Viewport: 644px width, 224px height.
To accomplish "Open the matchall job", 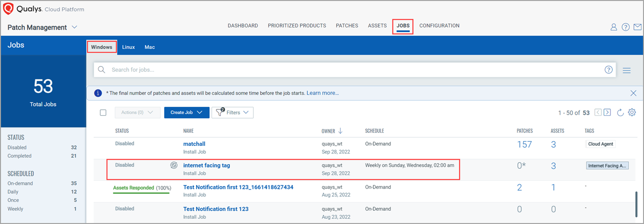I will click(x=194, y=144).
